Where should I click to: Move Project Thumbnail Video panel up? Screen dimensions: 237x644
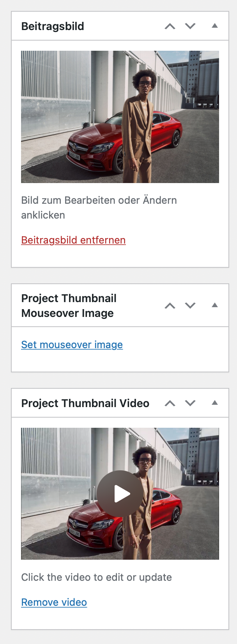coord(170,403)
